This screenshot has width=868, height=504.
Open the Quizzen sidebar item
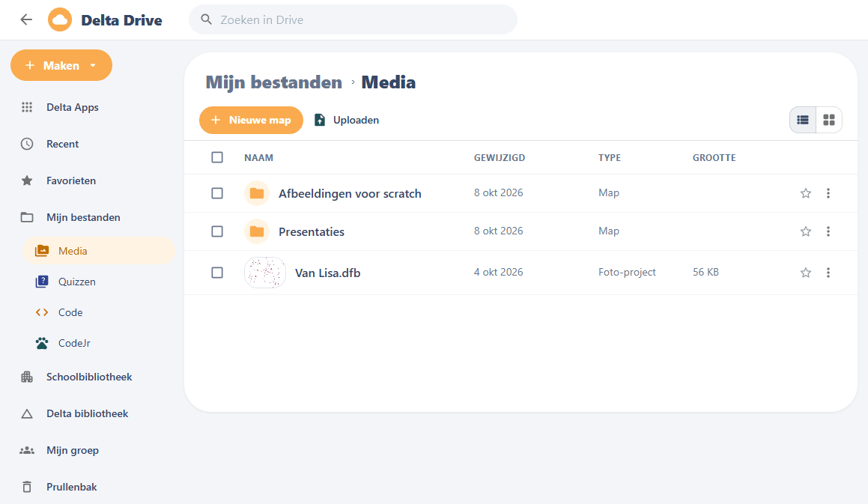pos(99,282)
